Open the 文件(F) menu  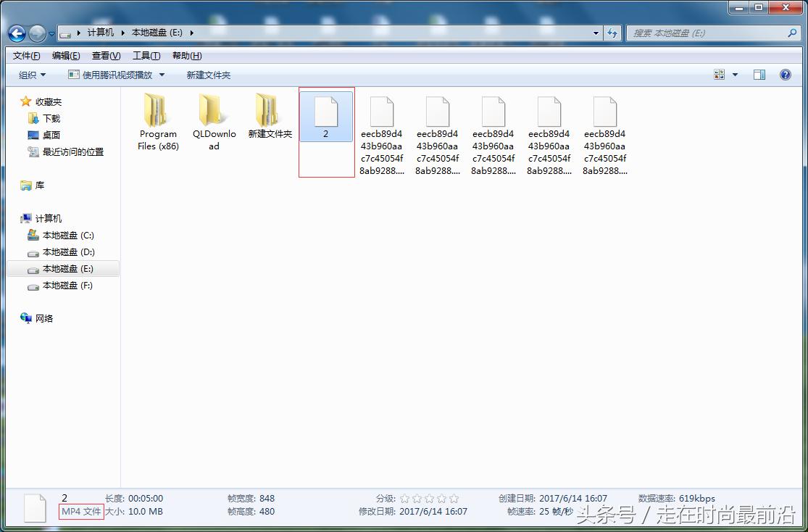tap(26, 56)
